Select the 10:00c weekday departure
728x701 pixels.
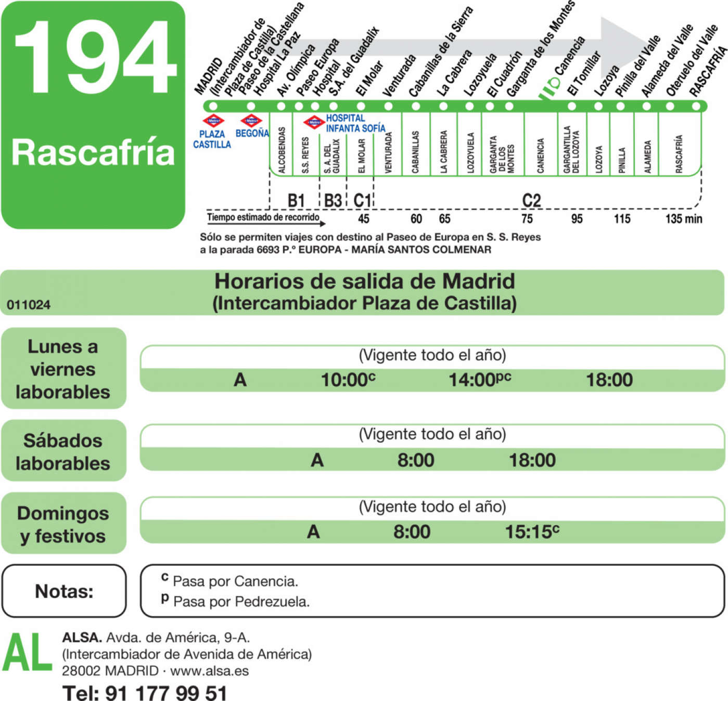tap(348, 380)
